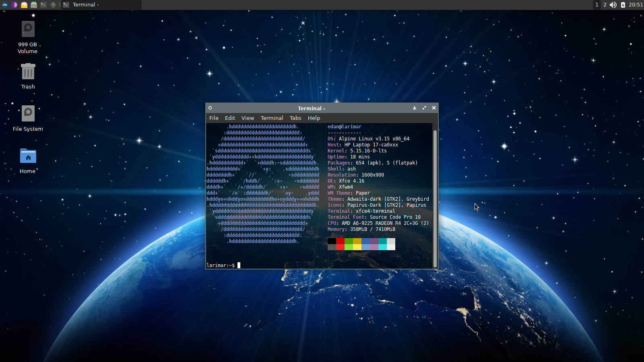Click the battery indicator icon
Image resolution: width=644 pixels, height=362 pixels.
point(623,5)
